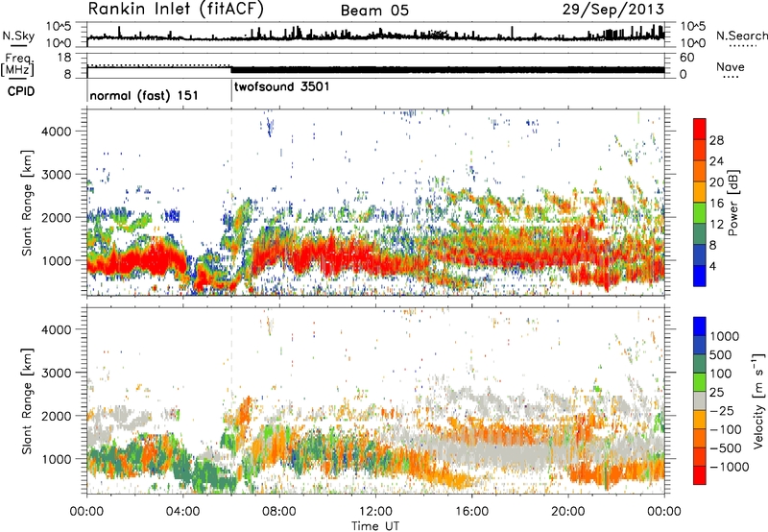Click the "CPID" row label

[x=21, y=91]
